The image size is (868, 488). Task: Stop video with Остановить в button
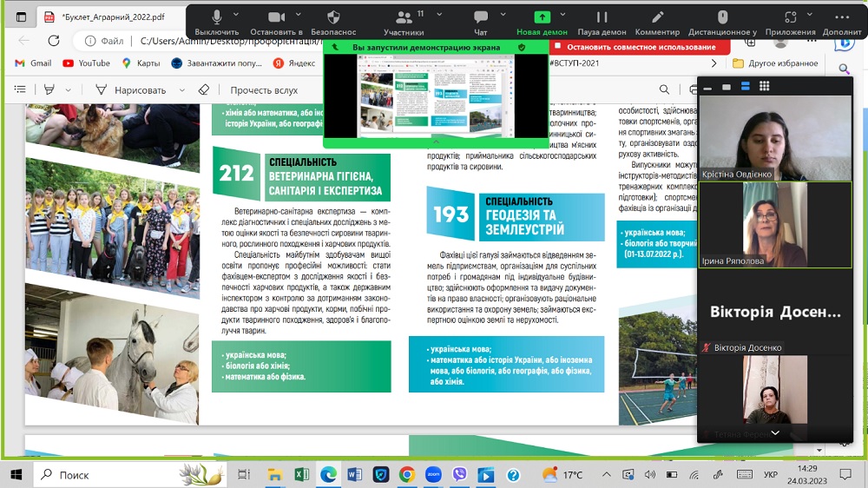point(276,23)
